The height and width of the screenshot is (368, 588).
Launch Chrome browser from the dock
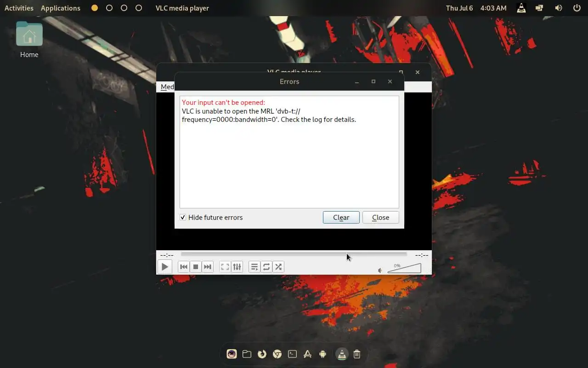tap(277, 354)
